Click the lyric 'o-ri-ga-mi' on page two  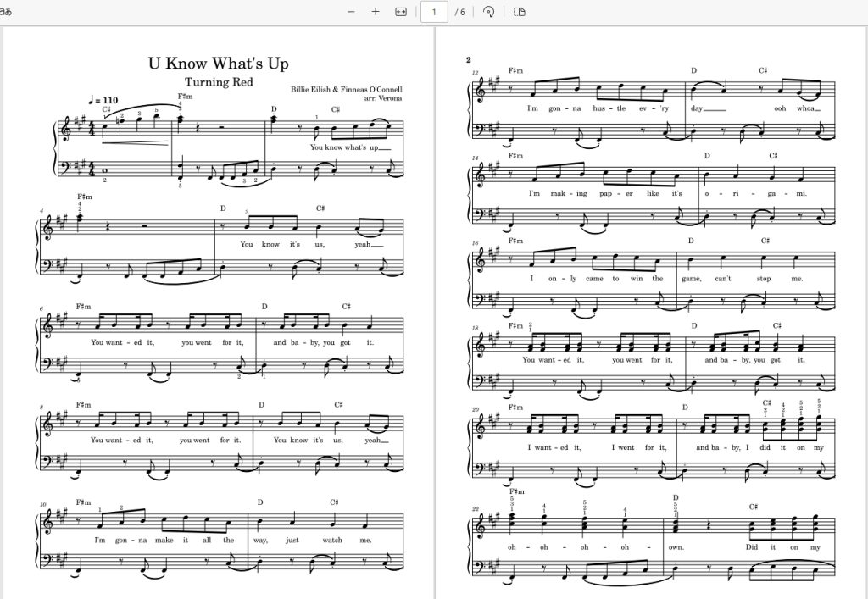click(755, 193)
